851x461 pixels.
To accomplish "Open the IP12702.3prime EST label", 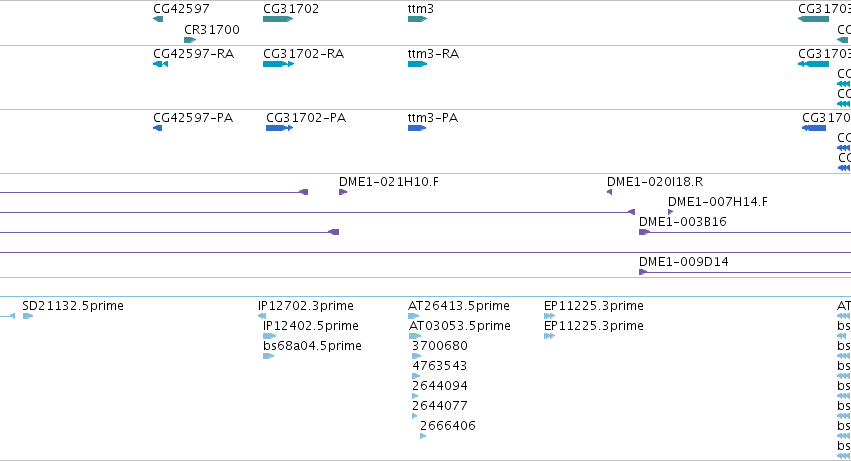I will click(306, 306).
